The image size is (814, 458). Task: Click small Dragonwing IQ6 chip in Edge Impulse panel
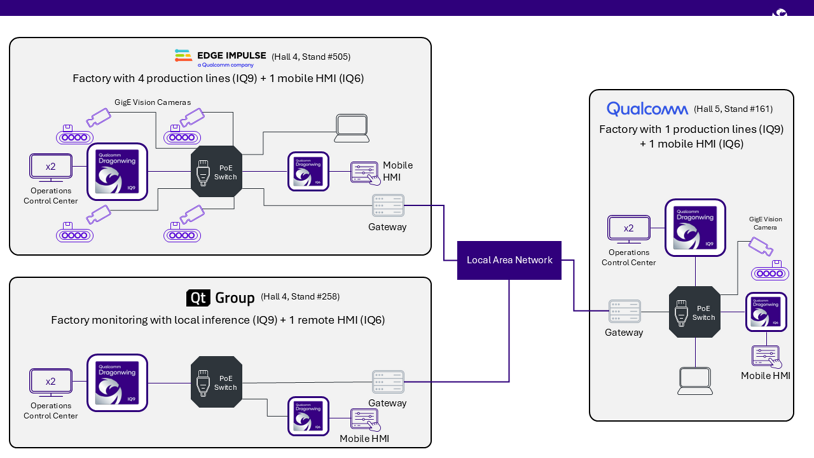coord(308,171)
